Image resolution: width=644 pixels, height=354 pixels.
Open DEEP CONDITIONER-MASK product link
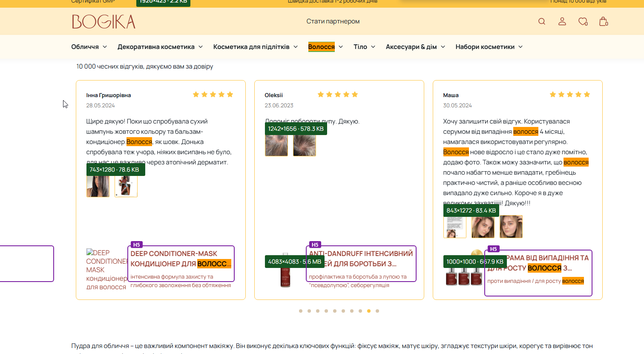point(181,259)
